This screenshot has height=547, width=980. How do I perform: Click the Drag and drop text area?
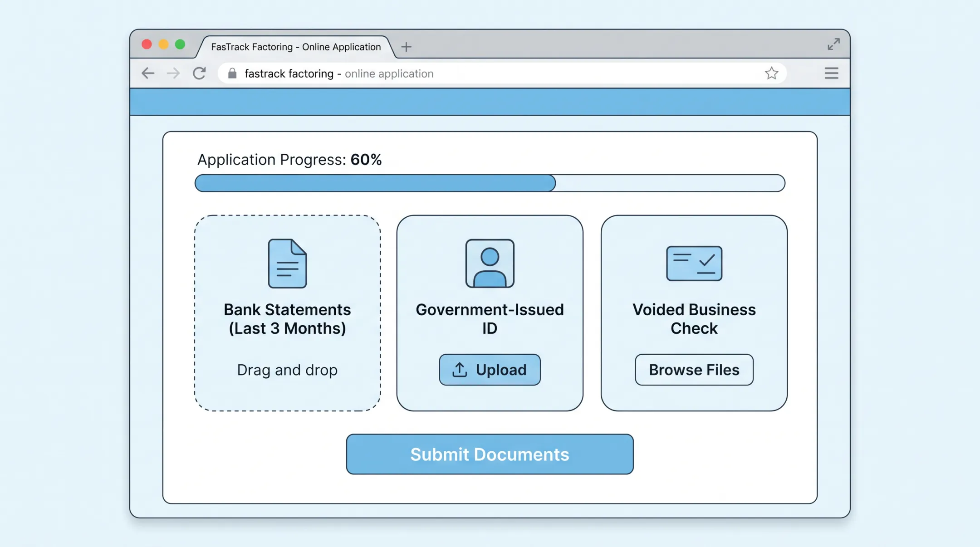click(287, 370)
